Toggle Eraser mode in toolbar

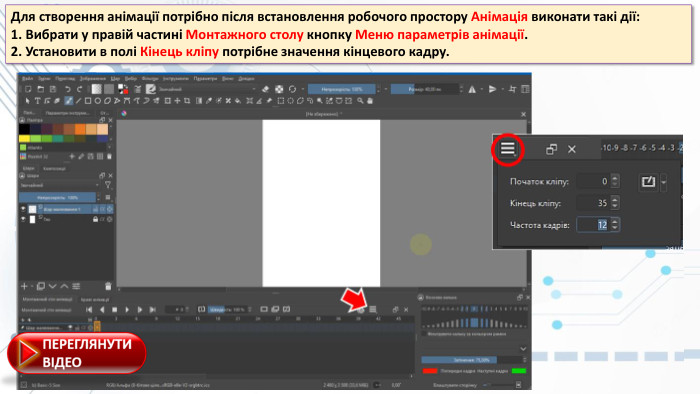266,89
